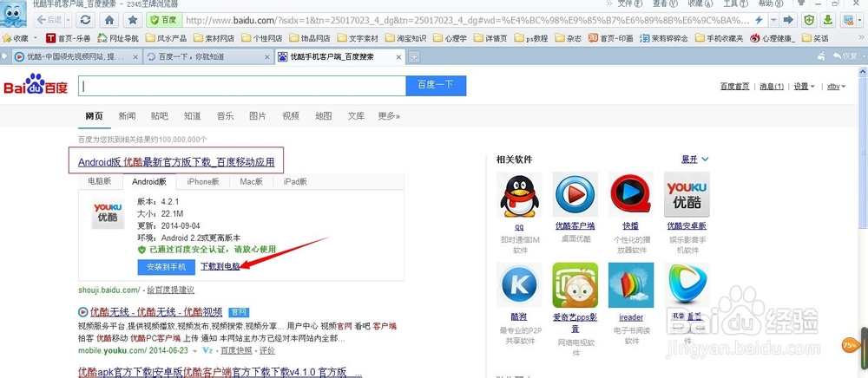The width and height of the screenshot is (868, 378).
Task: Click the green 百度 security badge in the address bar
Action: (x=163, y=20)
